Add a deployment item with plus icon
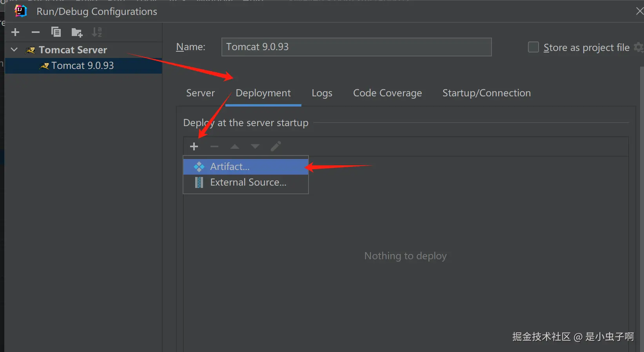644x352 pixels. (194, 146)
